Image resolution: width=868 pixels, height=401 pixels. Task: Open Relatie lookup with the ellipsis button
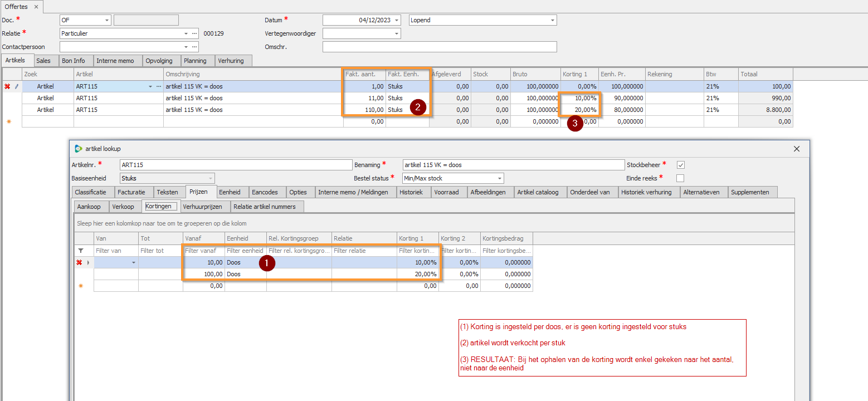pos(194,33)
